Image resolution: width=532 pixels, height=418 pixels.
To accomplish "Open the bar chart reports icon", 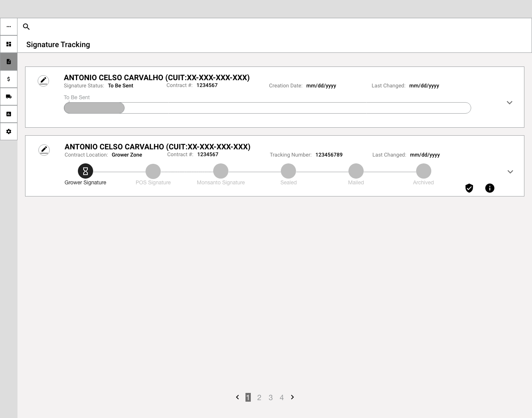I will click(9, 114).
